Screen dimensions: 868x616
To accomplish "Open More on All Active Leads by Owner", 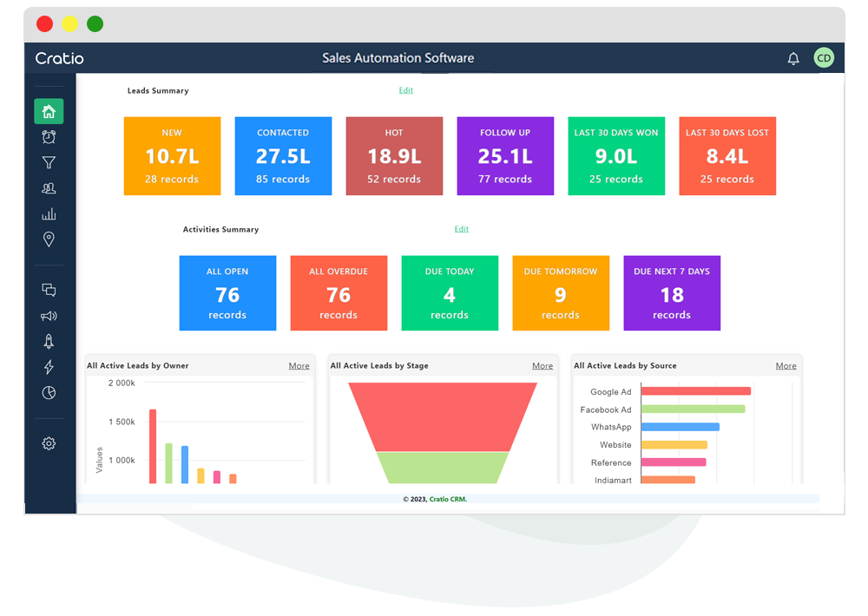I will point(299,366).
